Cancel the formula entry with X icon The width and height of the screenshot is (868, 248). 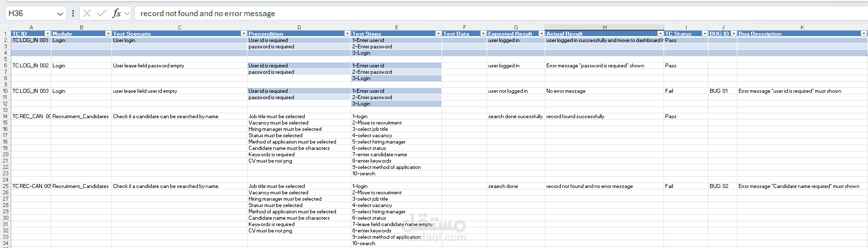tap(87, 13)
